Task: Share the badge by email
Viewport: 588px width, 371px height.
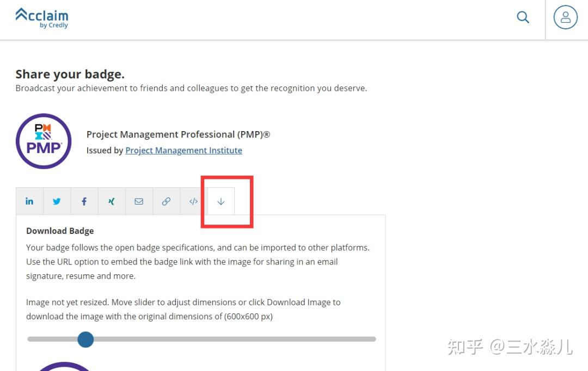Action: 139,201
